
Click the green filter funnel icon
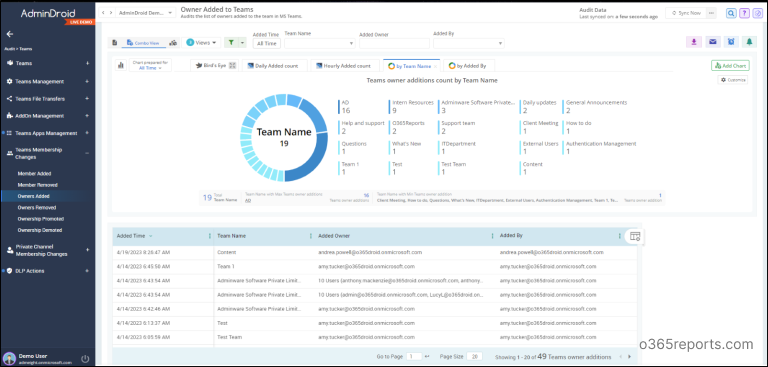tap(231, 43)
